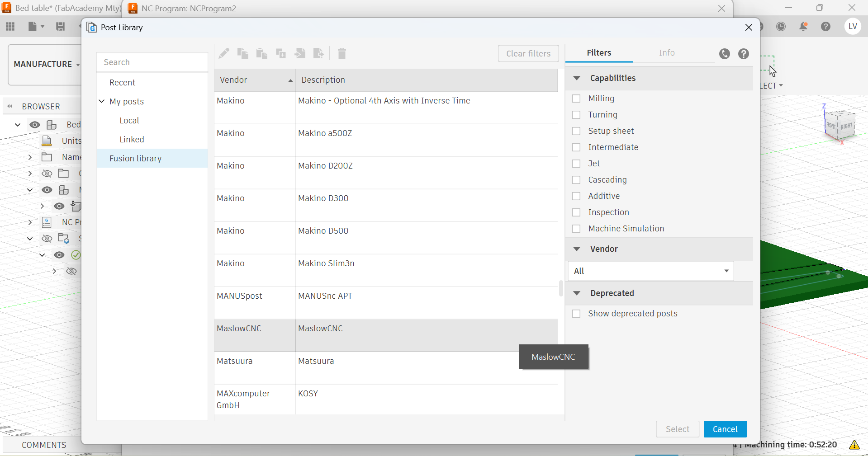Open the LV user profile avatar
Viewport: 868px width, 456px height.
pyautogui.click(x=853, y=26)
